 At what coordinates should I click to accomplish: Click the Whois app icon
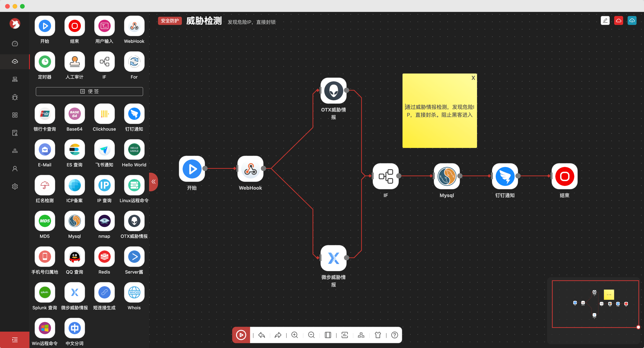134,292
